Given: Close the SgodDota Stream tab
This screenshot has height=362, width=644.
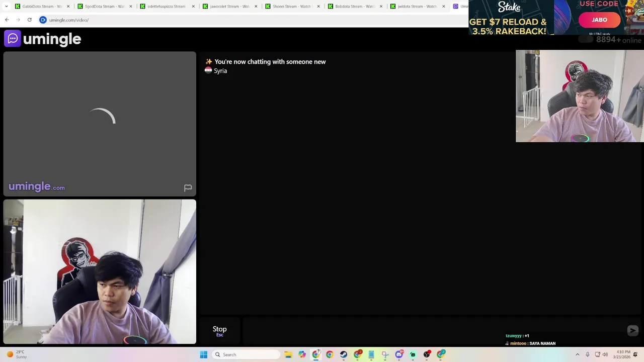Looking at the screenshot, I should pos(130,7).
